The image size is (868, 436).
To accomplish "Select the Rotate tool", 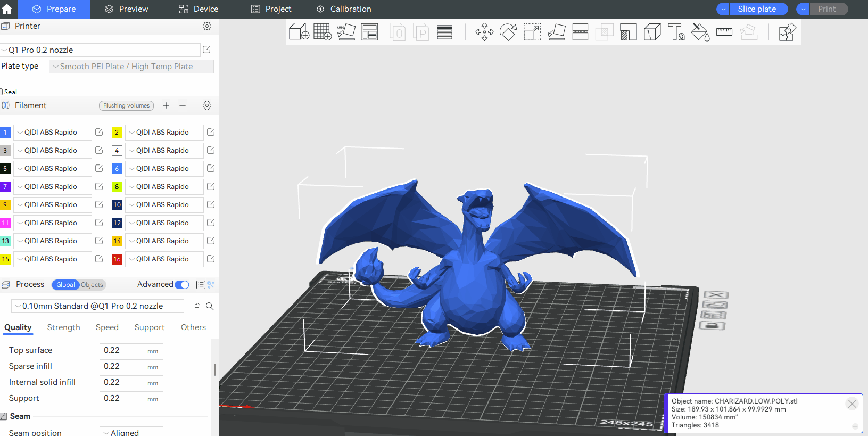I will pyautogui.click(x=508, y=32).
